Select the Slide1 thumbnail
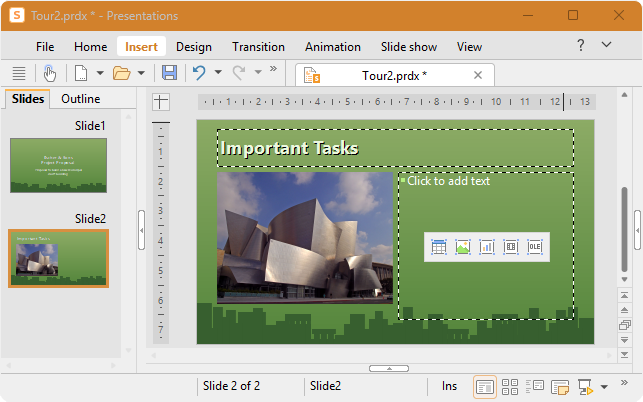This screenshot has width=643, height=402. (59, 165)
